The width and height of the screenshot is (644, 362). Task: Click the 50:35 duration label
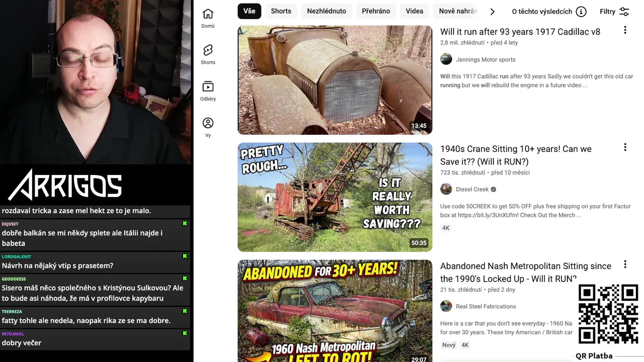coord(419,243)
